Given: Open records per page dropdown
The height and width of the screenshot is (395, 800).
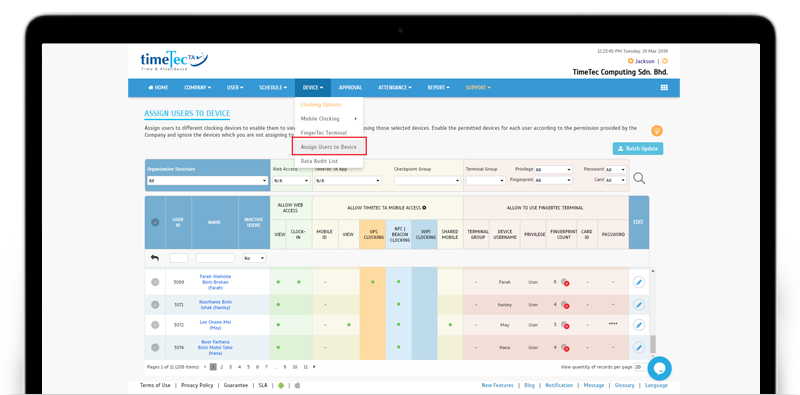Looking at the screenshot, I should (x=640, y=367).
